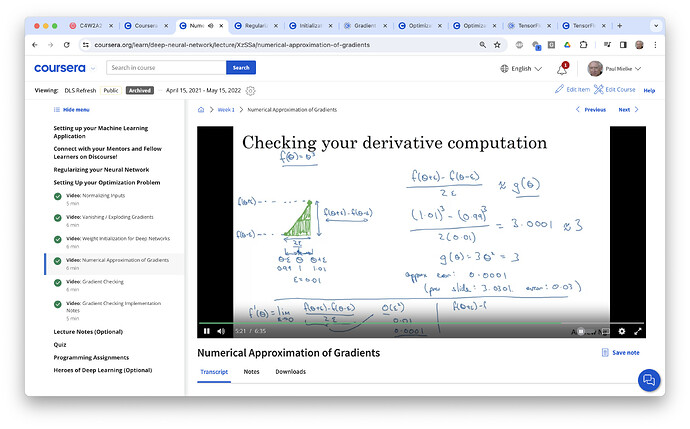Go to Next lecture item
Viewport: 690px width, 429px height.
pyautogui.click(x=628, y=110)
